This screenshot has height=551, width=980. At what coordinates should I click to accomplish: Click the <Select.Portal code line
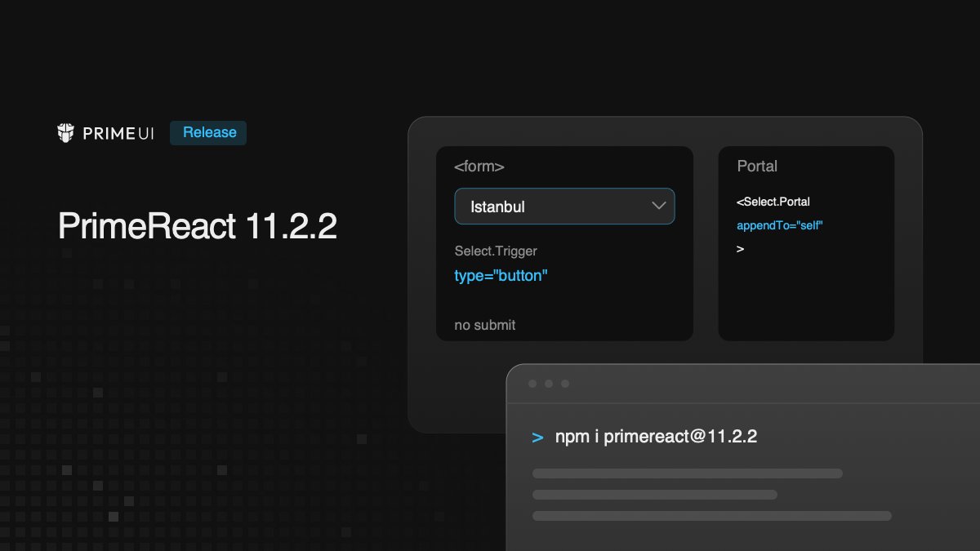[773, 202]
